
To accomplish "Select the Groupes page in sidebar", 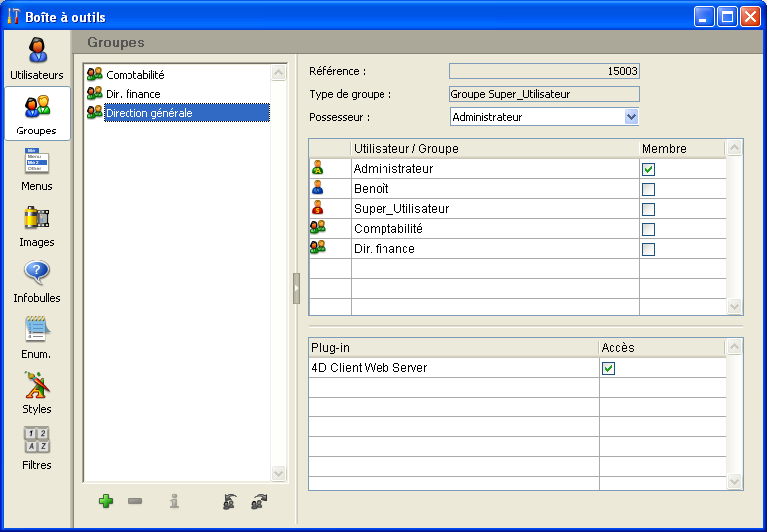I will (37, 114).
